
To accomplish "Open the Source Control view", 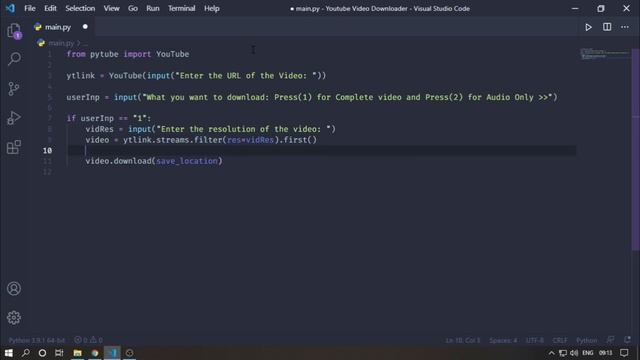I will coord(14,89).
